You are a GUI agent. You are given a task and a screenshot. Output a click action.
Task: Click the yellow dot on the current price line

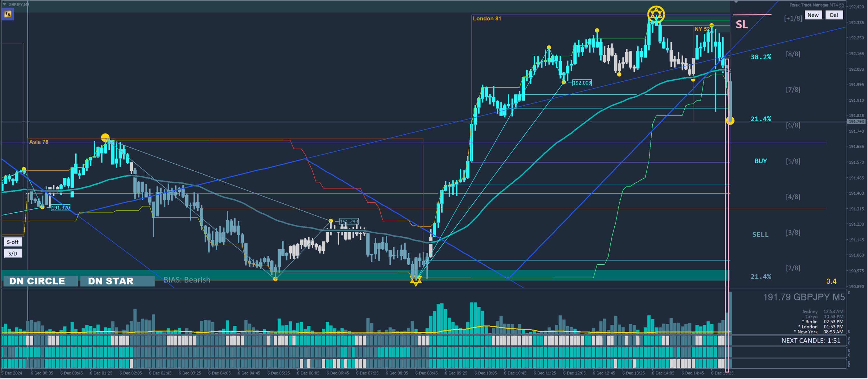coord(730,120)
